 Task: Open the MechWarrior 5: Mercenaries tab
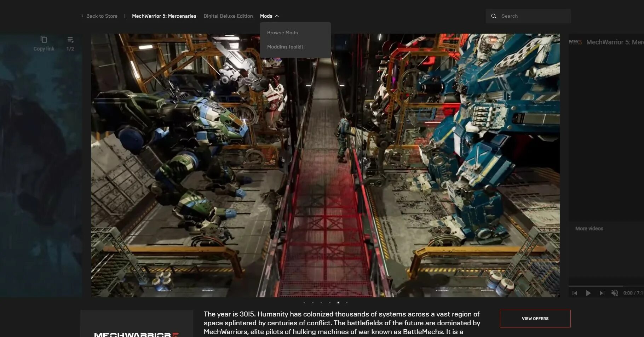[164, 16]
